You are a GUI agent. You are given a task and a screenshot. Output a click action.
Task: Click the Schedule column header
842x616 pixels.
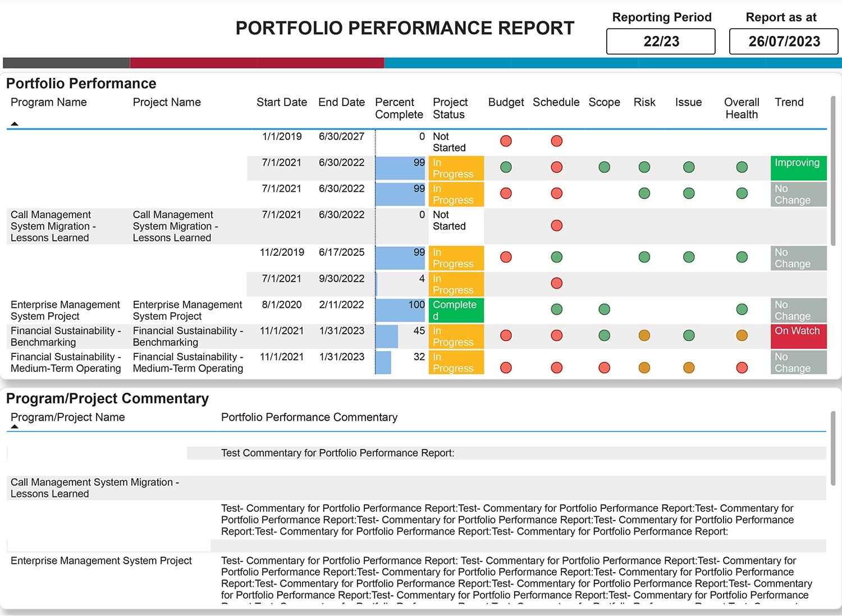(x=556, y=102)
